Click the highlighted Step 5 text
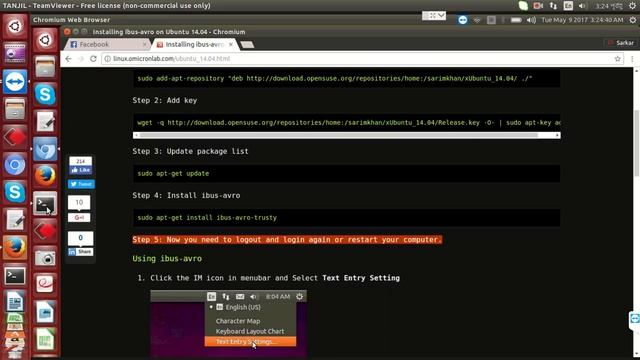The height and width of the screenshot is (360, 640). [x=287, y=240]
